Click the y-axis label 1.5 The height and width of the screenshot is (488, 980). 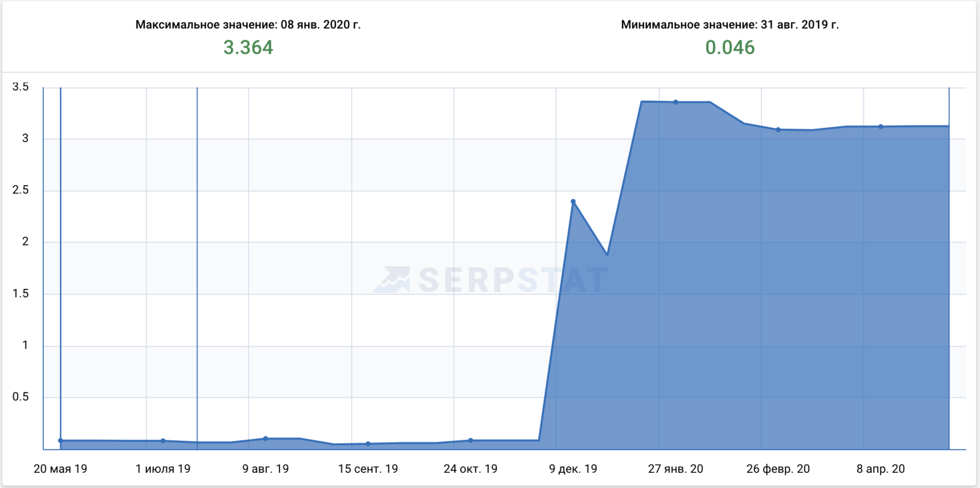[x=20, y=294]
